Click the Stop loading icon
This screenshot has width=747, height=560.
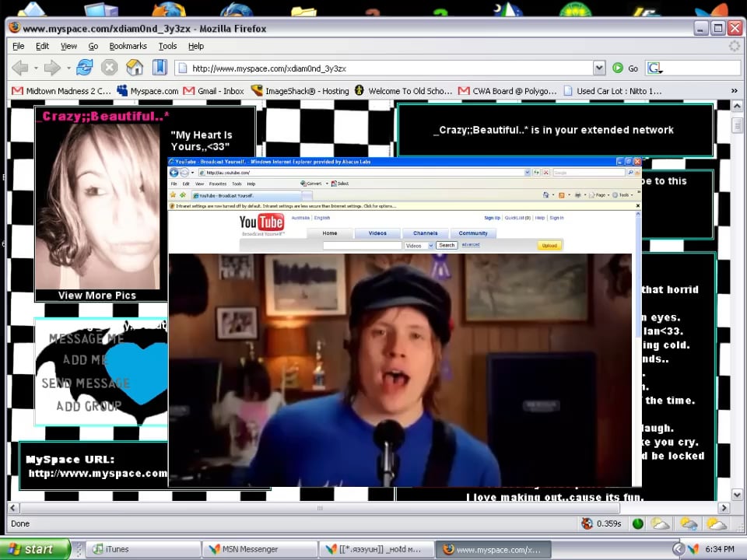pyautogui.click(x=108, y=68)
